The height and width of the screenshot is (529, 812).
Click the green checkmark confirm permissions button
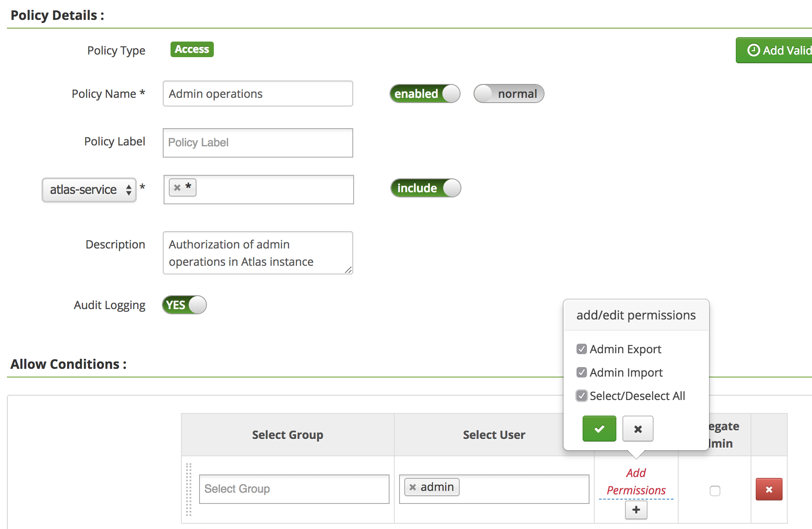599,429
